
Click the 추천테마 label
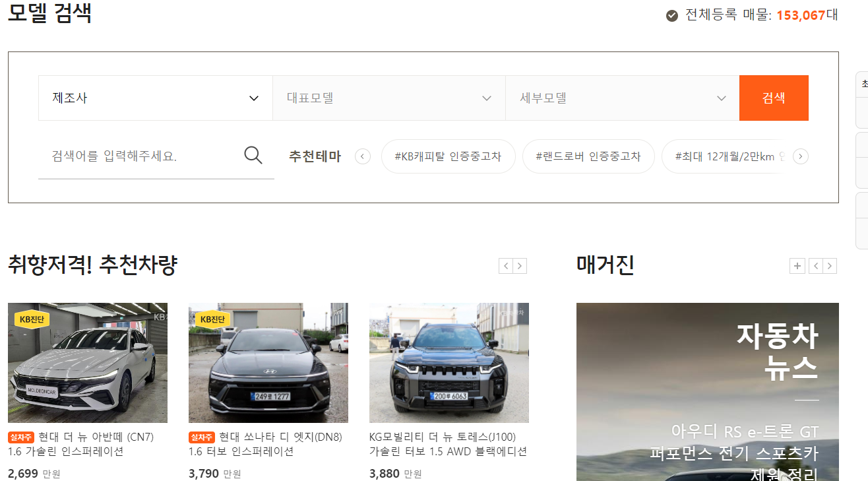click(315, 156)
